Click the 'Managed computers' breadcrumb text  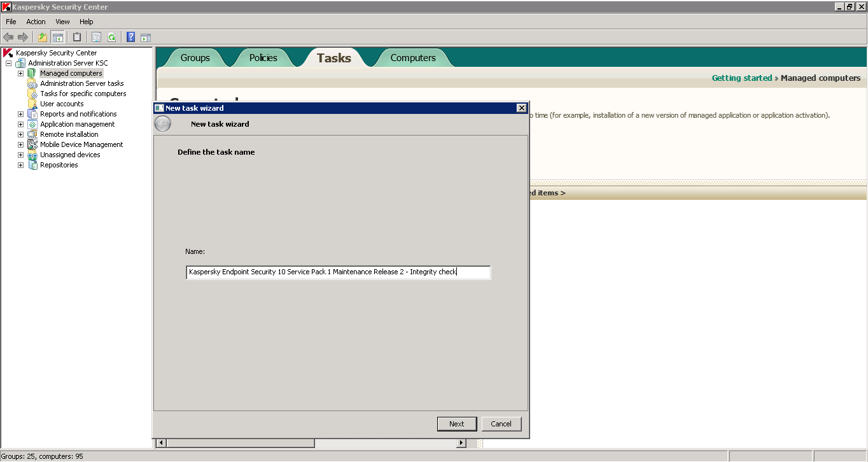pos(820,78)
